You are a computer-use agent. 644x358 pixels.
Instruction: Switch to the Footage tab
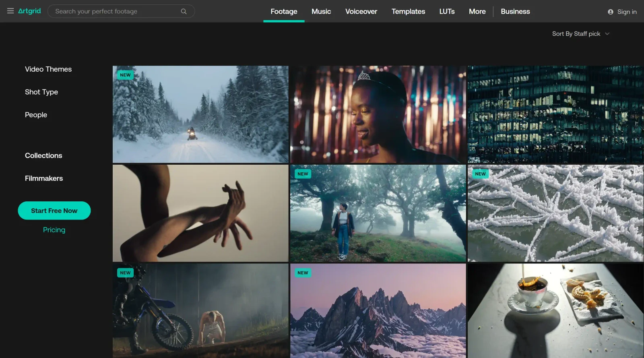pos(284,11)
